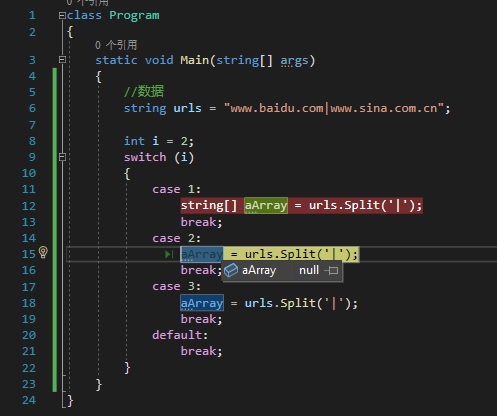Collapse the class Program block
This screenshot has width=497, height=416.
click(x=62, y=15)
